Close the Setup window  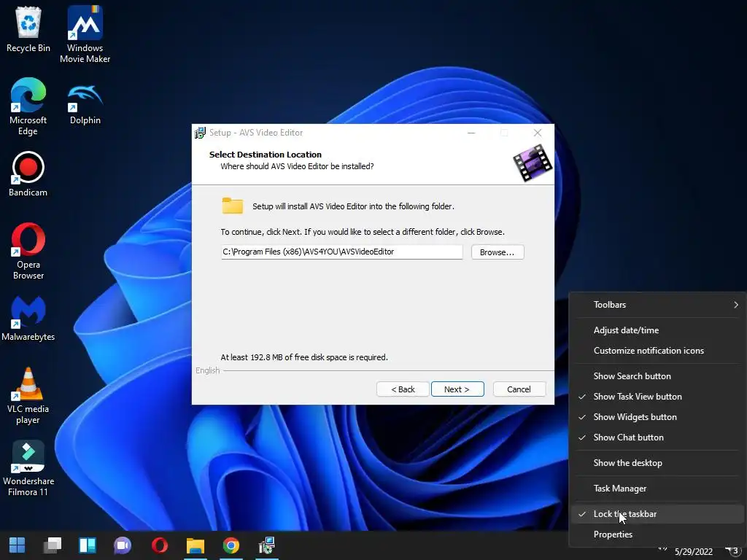(538, 133)
